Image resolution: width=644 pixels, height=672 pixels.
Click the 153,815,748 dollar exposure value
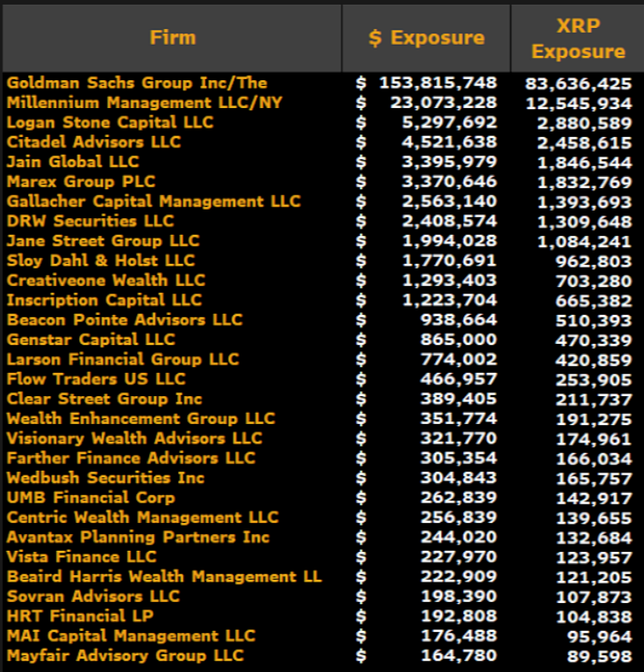click(x=437, y=83)
